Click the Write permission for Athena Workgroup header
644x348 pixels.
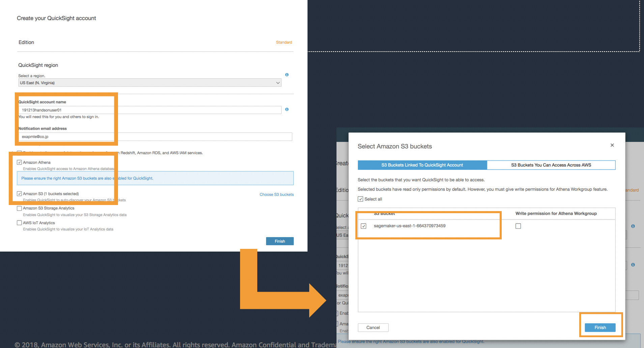pyautogui.click(x=556, y=213)
